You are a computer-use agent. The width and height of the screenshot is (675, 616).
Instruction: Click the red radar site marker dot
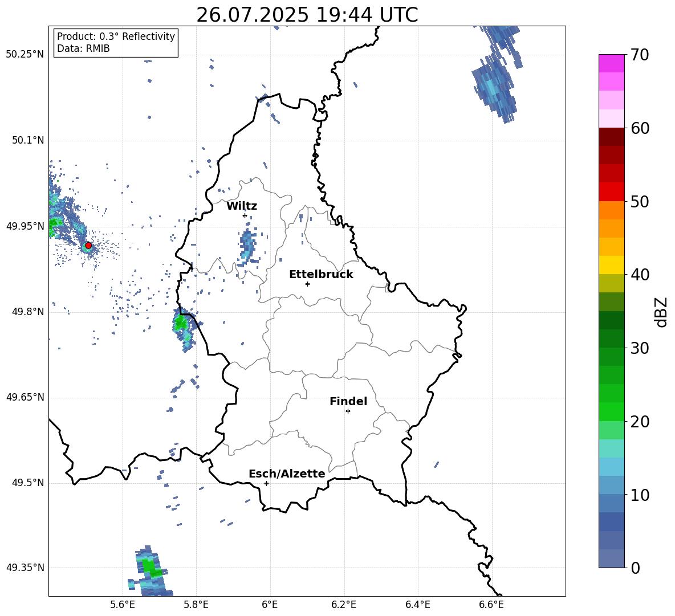click(x=88, y=246)
